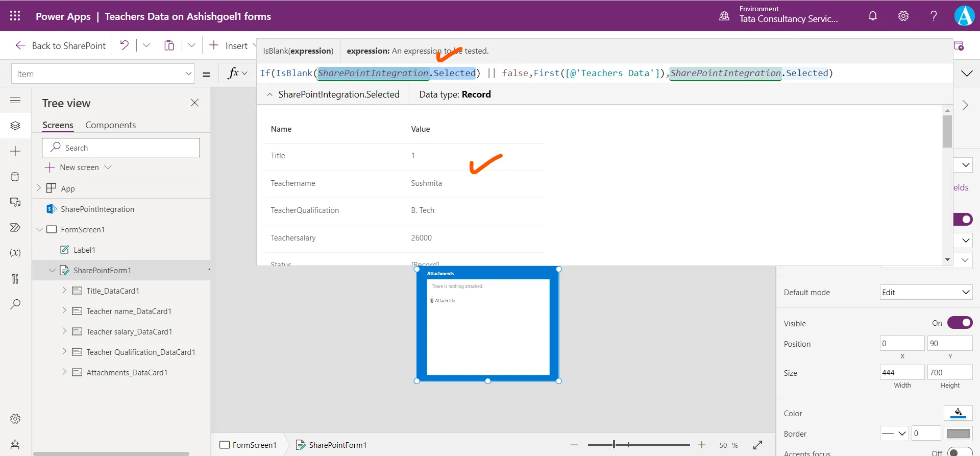Click the environment globe icon
The height and width of the screenshot is (456, 980).
tap(724, 16)
